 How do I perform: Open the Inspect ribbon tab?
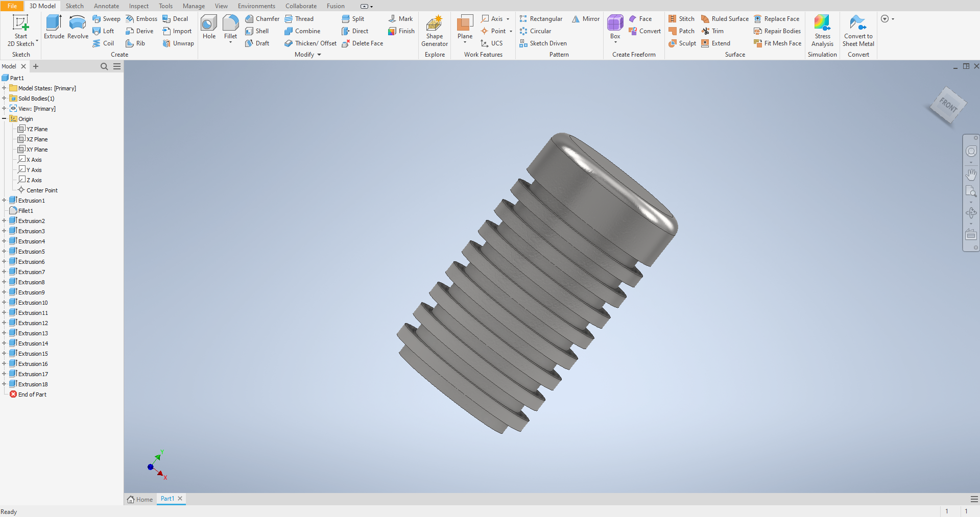[x=139, y=6]
